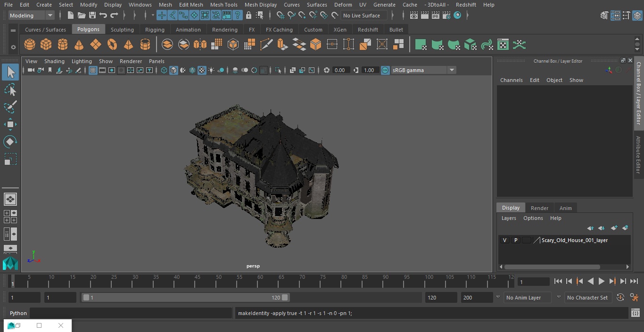Screen dimensions: 644x332
Task: Expand the shelf tab list menu
Action: click(13, 30)
